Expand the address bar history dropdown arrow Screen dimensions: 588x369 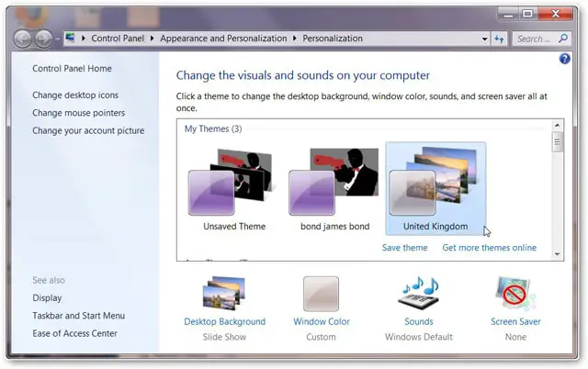pos(485,39)
